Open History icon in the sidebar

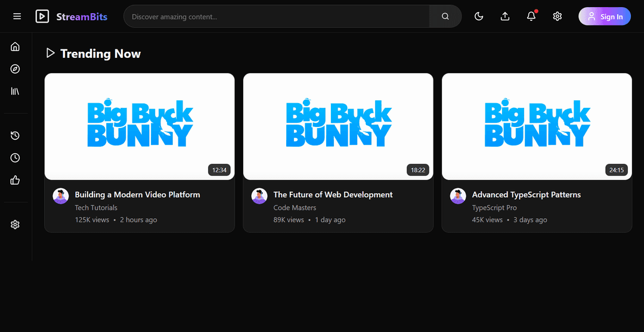click(15, 135)
